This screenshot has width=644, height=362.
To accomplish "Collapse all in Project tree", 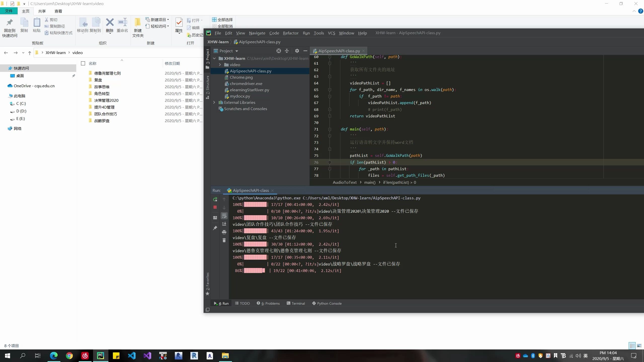I will [x=287, y=51].
